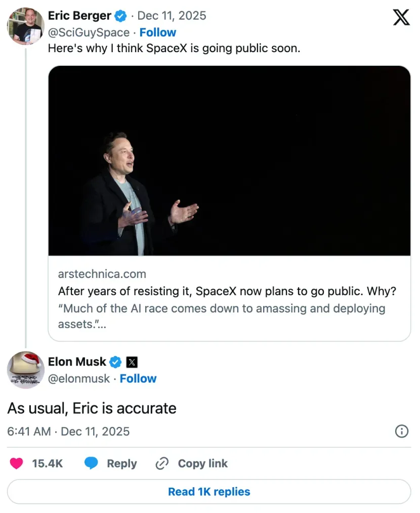Open the Eric Berger display name

[79, 16]
